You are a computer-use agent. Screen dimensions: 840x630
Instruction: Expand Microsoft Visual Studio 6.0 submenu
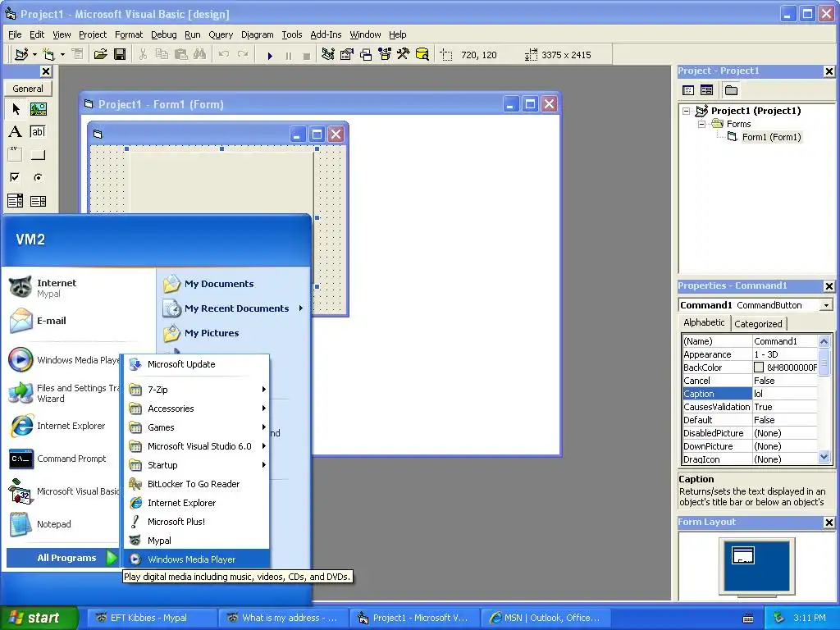(197, 446)
